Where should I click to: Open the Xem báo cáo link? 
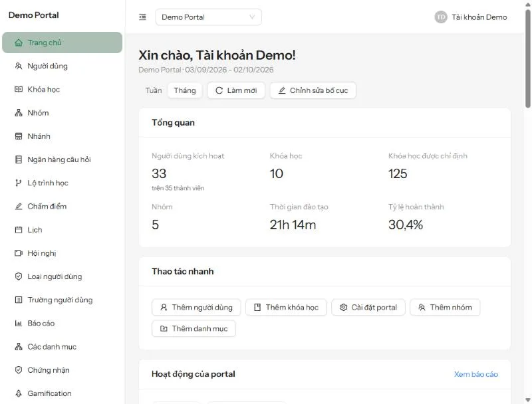coord(476,374)
